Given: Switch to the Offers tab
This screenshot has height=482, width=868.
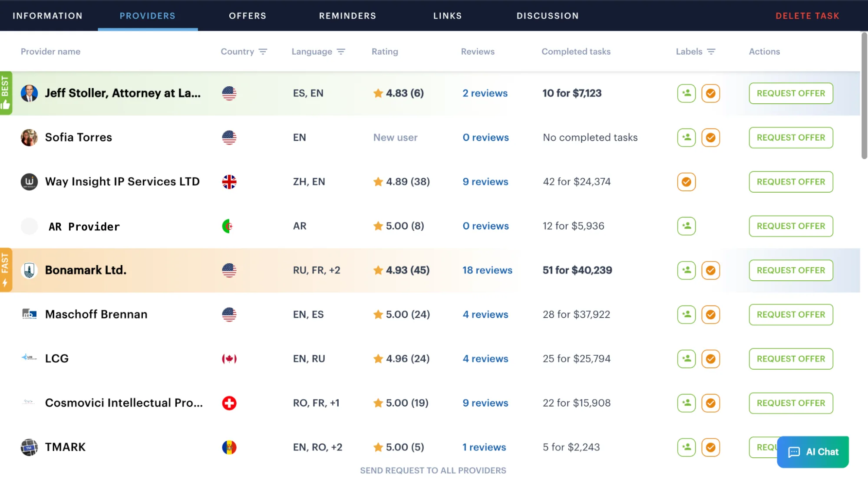Looking at the screenshot, I should point(248,16).
